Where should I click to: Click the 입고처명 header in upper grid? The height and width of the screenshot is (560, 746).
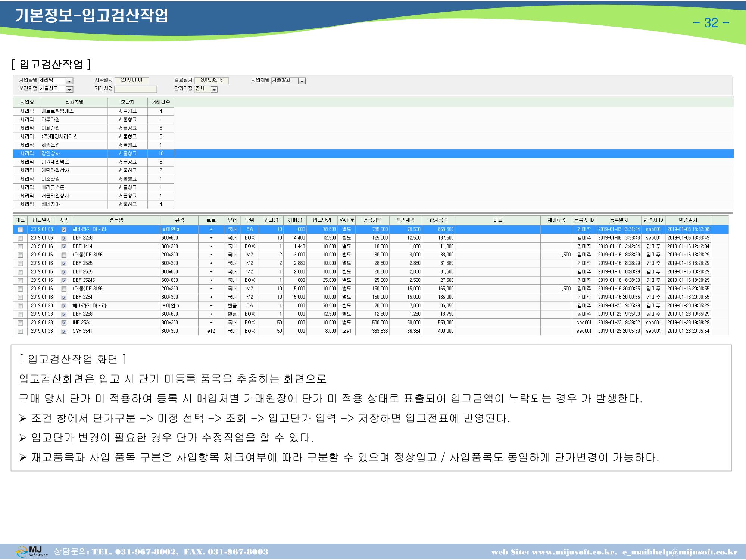coord(74,102)
